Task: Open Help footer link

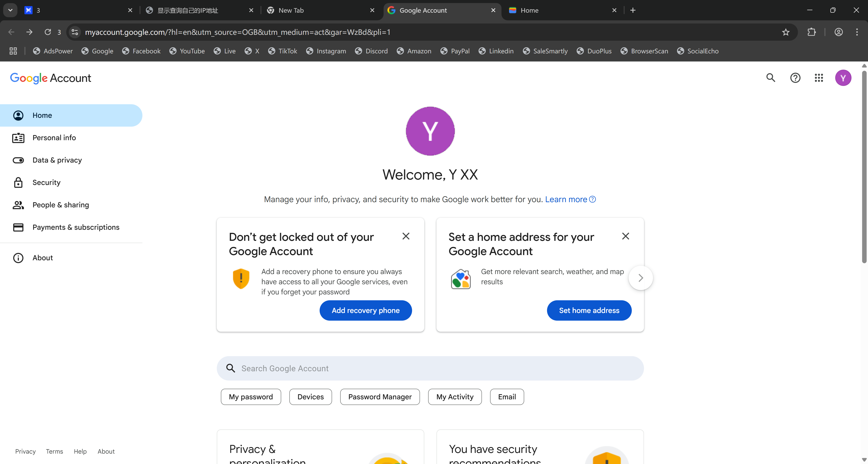Action: click(x=80, y=452)
